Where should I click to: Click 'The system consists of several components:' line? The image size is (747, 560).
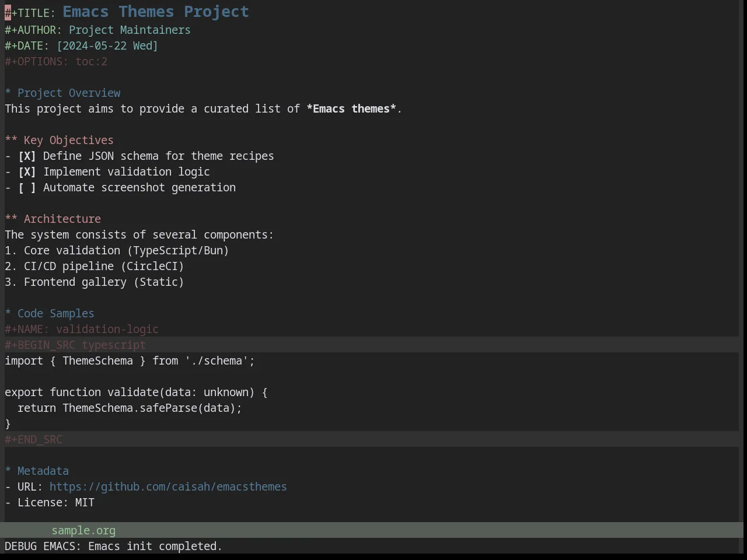pyautogui.click(x=139, y=235)
